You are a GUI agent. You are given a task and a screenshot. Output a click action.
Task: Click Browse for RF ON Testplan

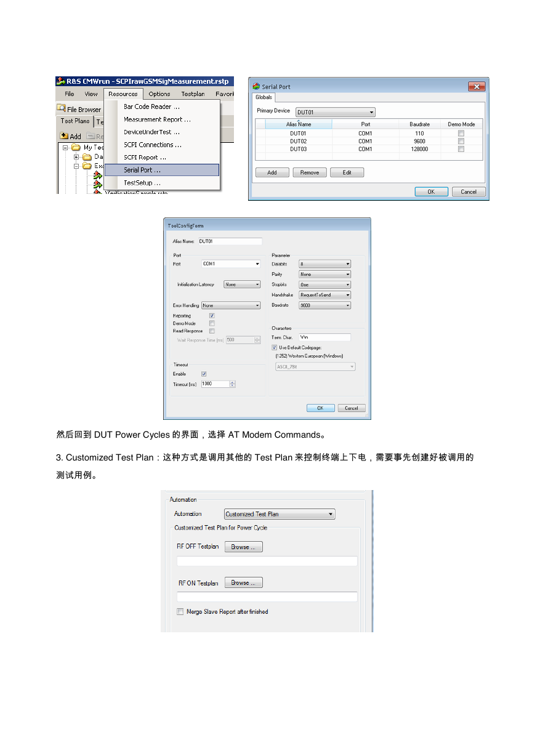tap(244, 582)
